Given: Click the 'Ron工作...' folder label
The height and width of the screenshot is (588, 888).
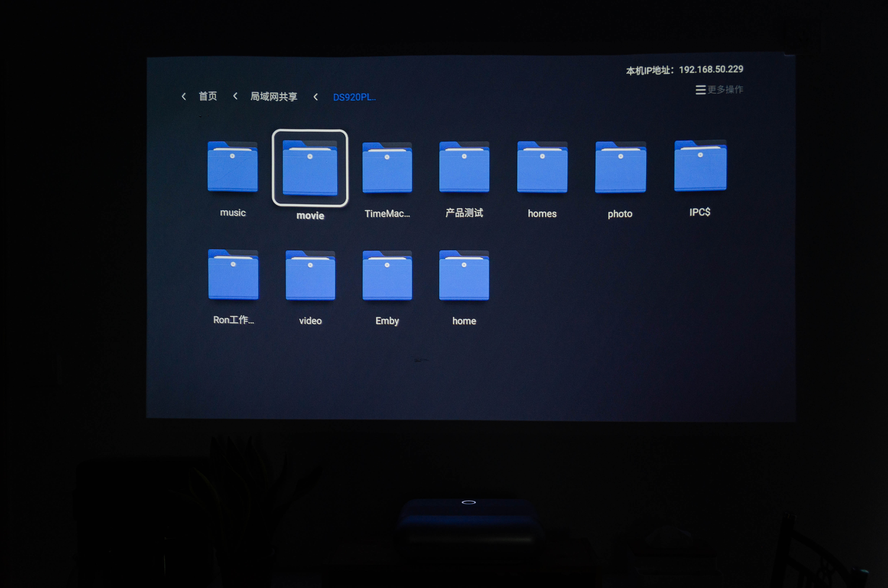Looking at the screenshot, I should point(234,320).
